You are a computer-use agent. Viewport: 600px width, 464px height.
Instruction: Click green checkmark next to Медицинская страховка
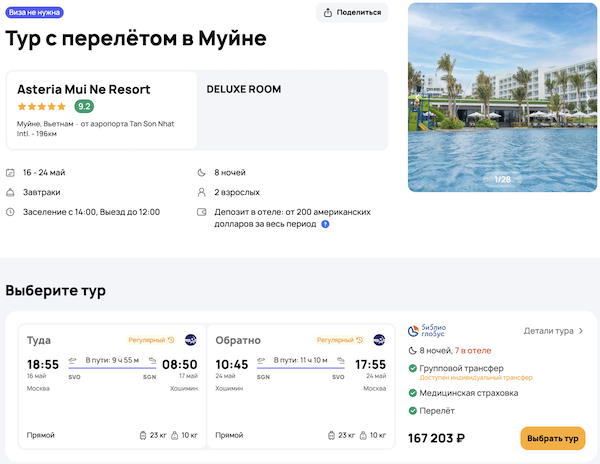[x=413, y=393]
